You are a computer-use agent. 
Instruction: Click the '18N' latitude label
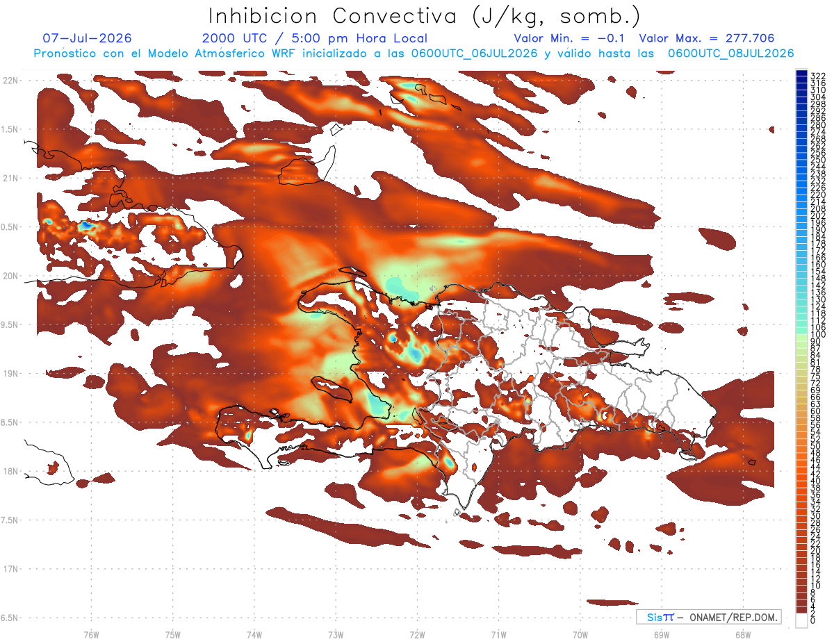10,471
